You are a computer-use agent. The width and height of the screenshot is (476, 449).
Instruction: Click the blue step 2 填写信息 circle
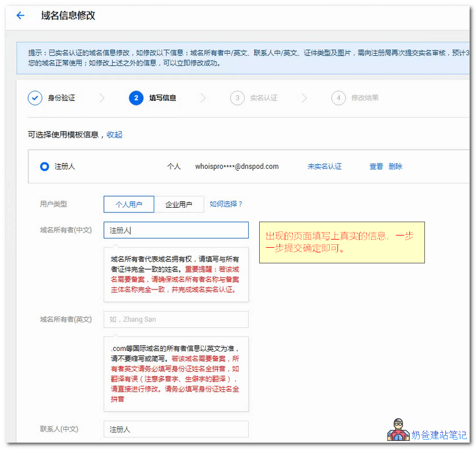[136, 98]
